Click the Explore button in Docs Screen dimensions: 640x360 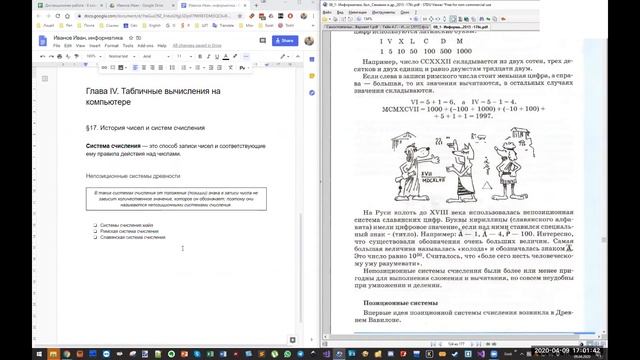pyautogui.click(x=293, y=340)
